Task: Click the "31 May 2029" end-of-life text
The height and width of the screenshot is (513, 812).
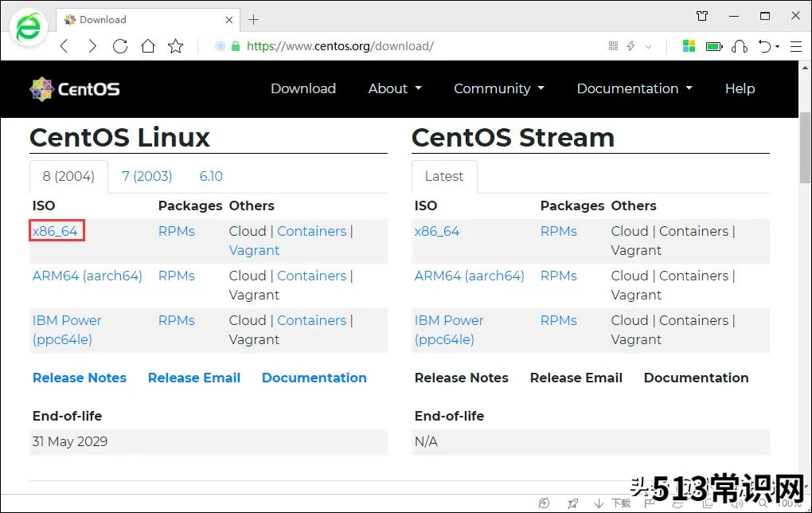Action: [70, 441]
